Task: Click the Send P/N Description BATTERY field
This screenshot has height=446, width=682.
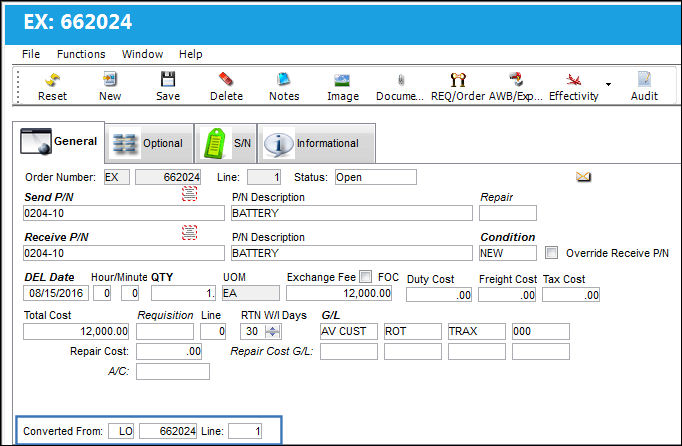Action: [x=351, y=213]
